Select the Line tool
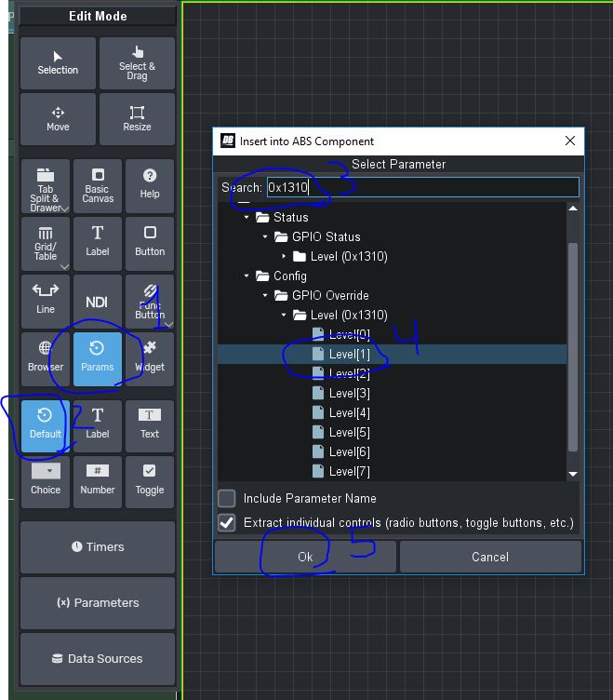613x700 pixels. (x=46, y=302)
